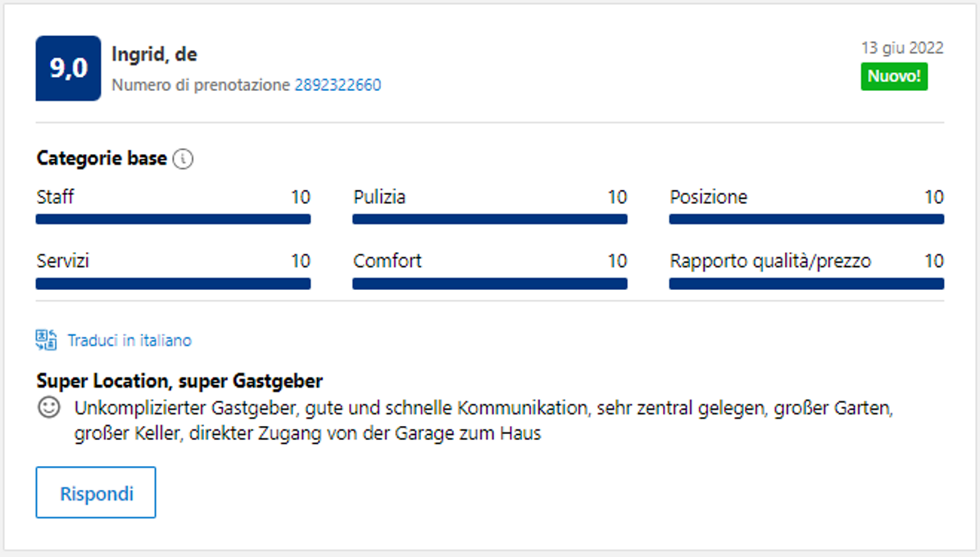Click the translate icon
This screenshot has height=557, width=980.
pyautogui.click(x=46, y=340)
